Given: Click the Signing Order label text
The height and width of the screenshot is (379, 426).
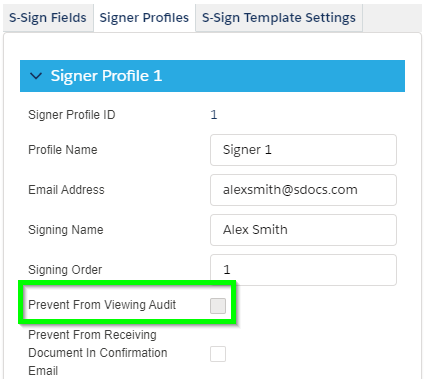Looking at the screenshot, I should pos(65,270).
